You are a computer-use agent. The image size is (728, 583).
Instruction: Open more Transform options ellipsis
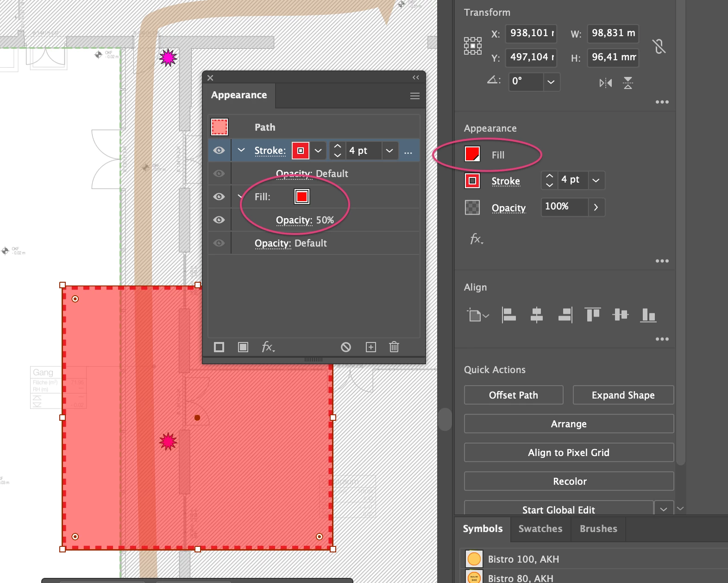(662, 102)
